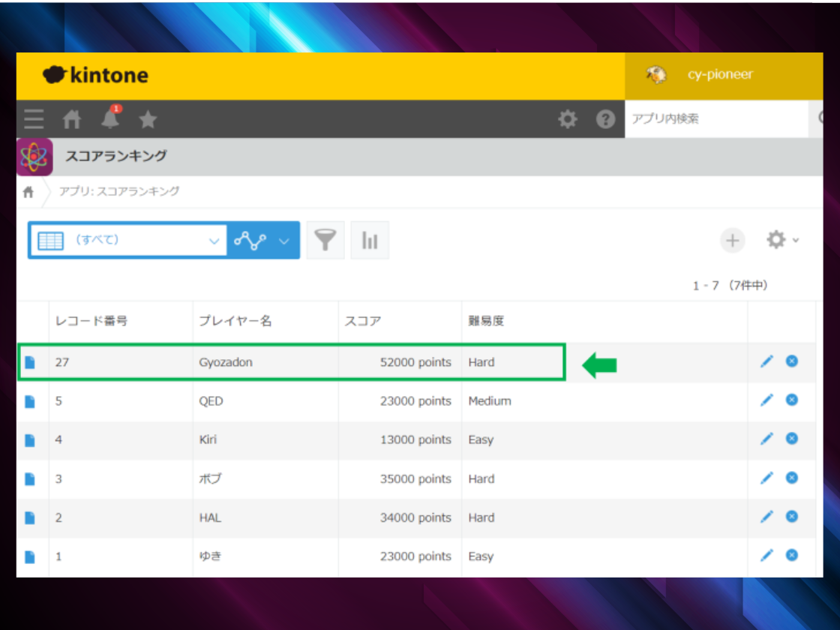Click the filter funnel icon
Image resolution: width=840 pixels, height=630 pixels.
pos(325,240)
